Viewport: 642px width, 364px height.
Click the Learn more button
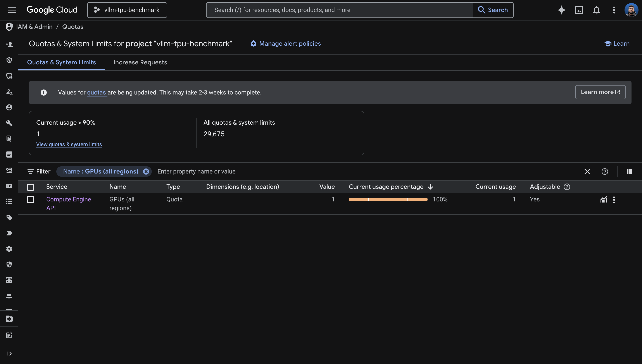(x=600, y=92)
